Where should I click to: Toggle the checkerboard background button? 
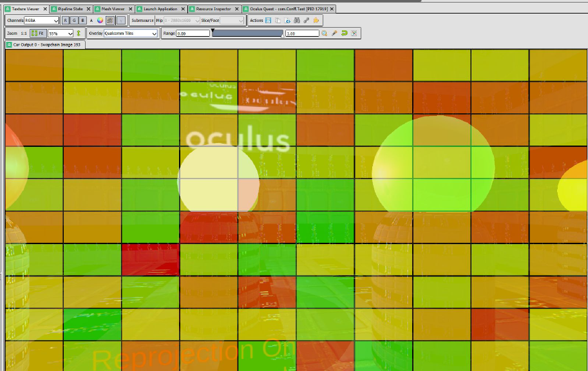click(110, 20)
